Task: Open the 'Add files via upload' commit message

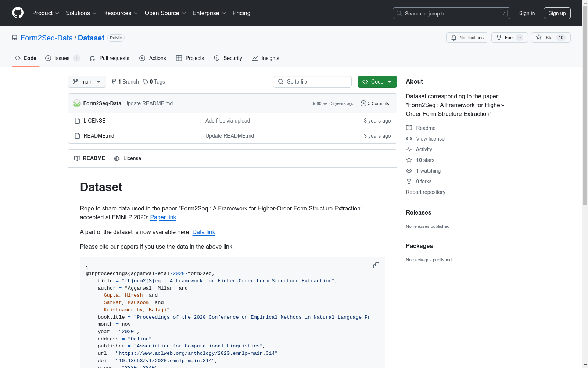Action: pyautogui.click(x=227, y=121)
